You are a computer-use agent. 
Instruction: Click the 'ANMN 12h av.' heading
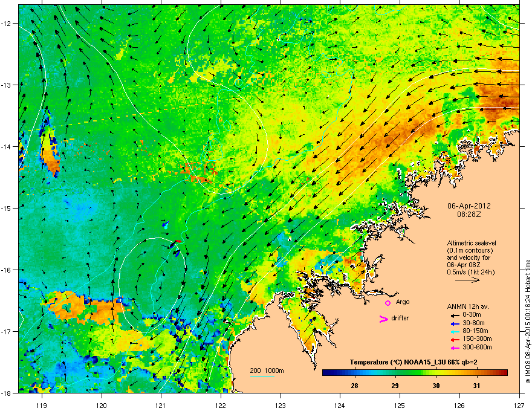468,307
